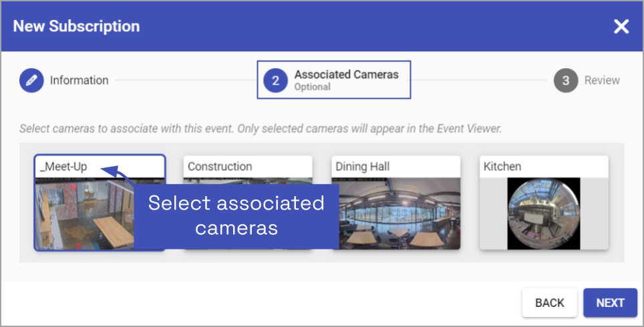Go to the Information step label
This screenshot has height=327, width=644.
[79, 81]
